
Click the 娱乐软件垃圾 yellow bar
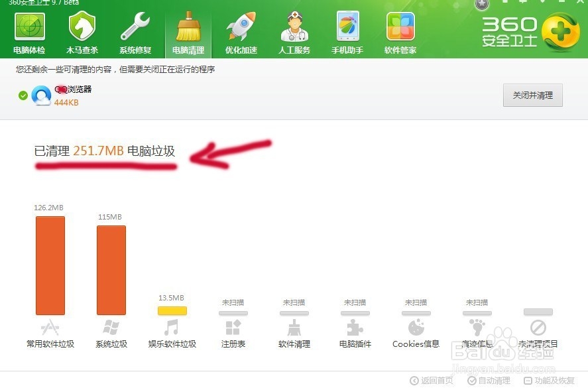[x=172, y=310]
